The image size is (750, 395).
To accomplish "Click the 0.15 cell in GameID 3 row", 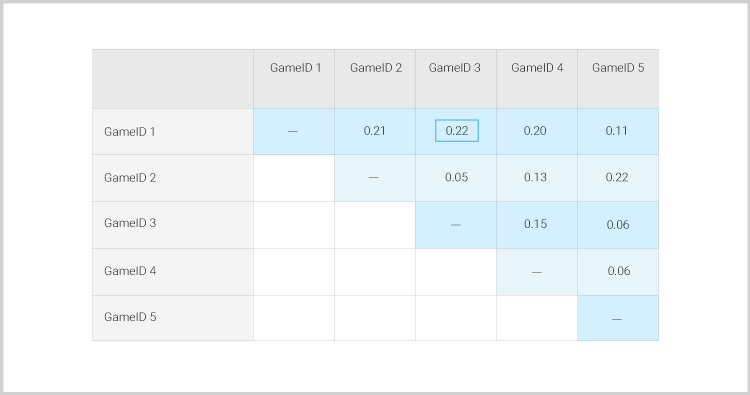I will coord(537,225).
